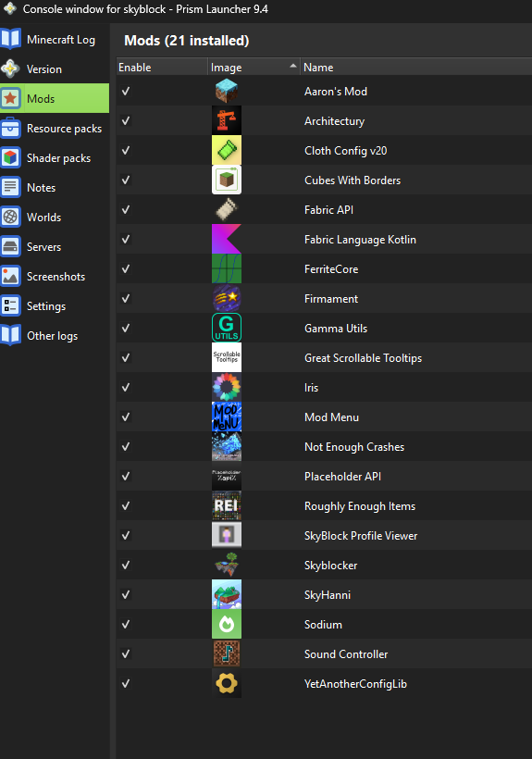Viewport: 532px width, 759px height.
Task: Open the Worlds page globe icon
Action: [11, 218]
